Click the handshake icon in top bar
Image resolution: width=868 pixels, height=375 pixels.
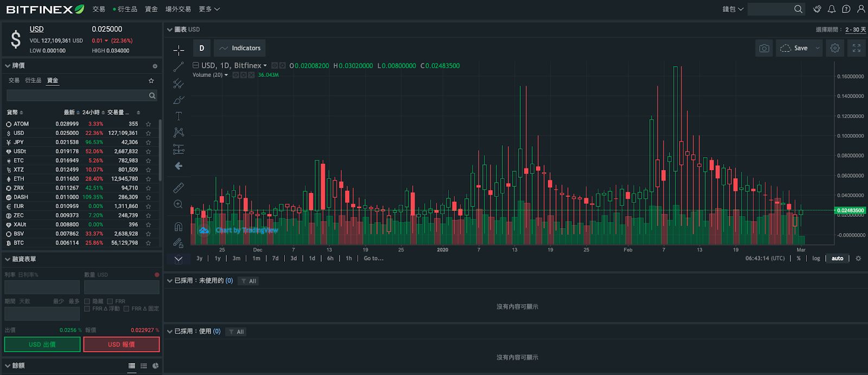point(817,9)
